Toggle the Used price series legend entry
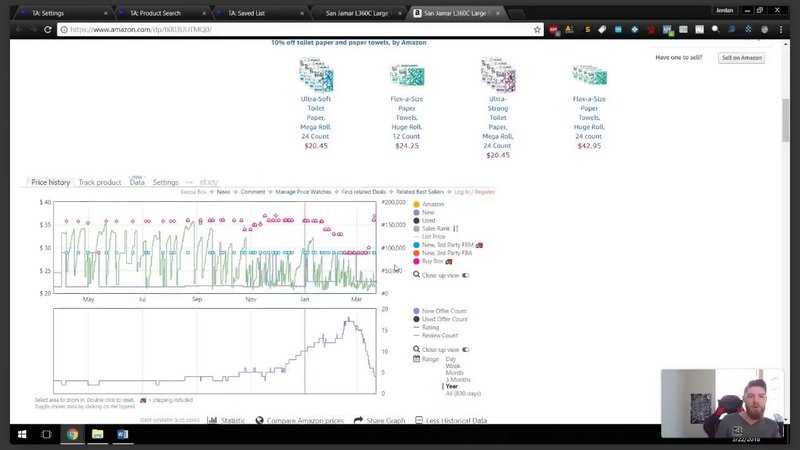The height and width of the screenshot is (450, 800). [424, 220]
